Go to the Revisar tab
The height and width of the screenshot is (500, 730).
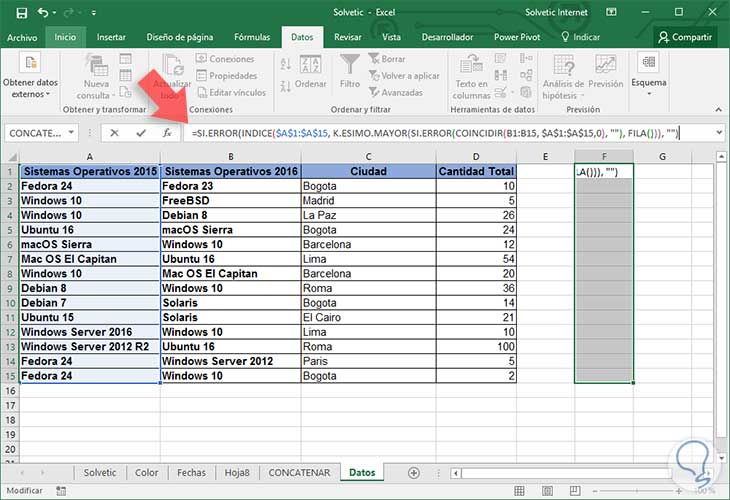[347, 37]
